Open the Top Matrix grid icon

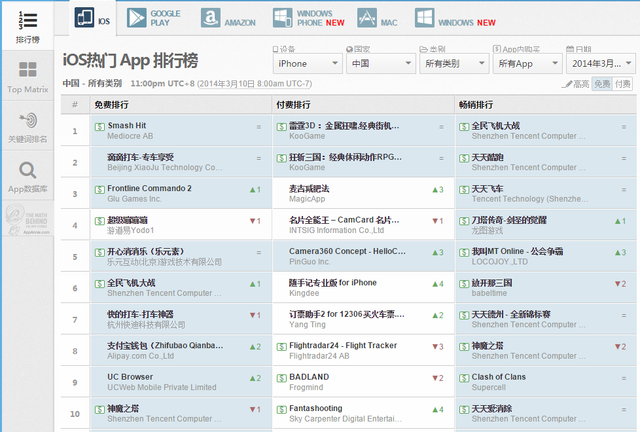(28, 69)
